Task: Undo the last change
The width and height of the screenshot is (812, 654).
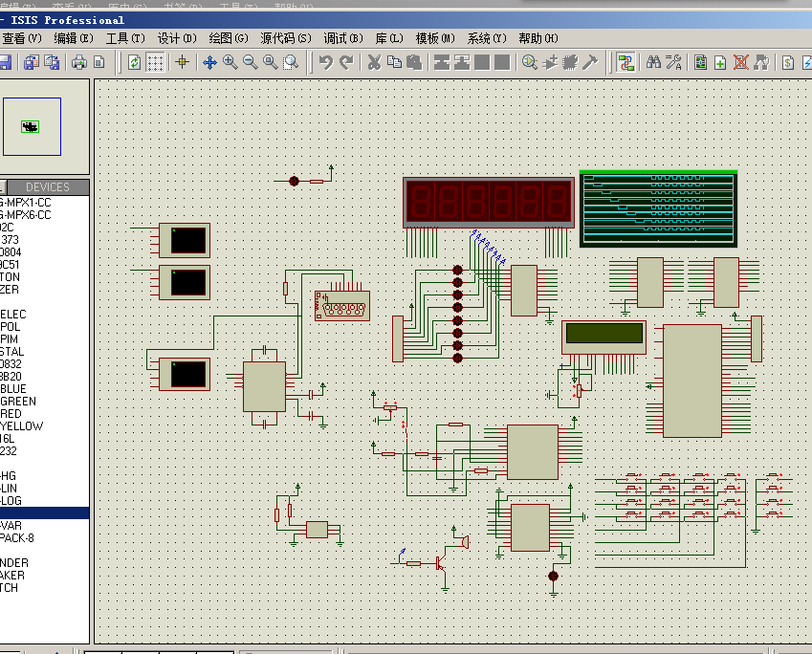Action: pyautogui.click(x=326, y=63)
